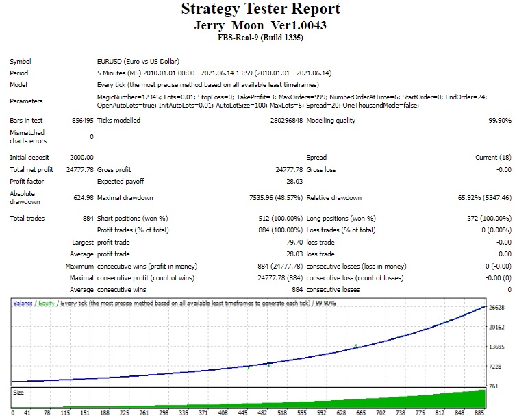Click the FBS-Real-9 build subtitle
The image size is (517, 420).
pyautogui.click(x=260, y=37)
